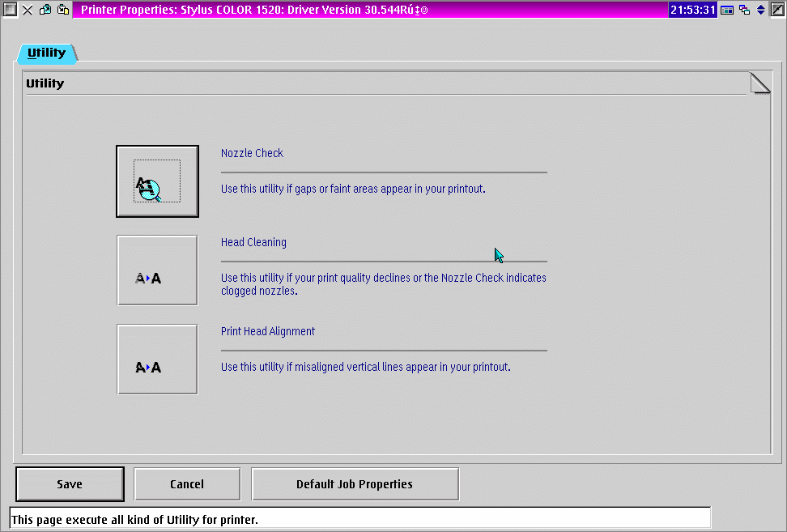This screenshot has height=532, width=787.
Task: Click the Print Head Alignment heading text
Action: pos(267,332)
